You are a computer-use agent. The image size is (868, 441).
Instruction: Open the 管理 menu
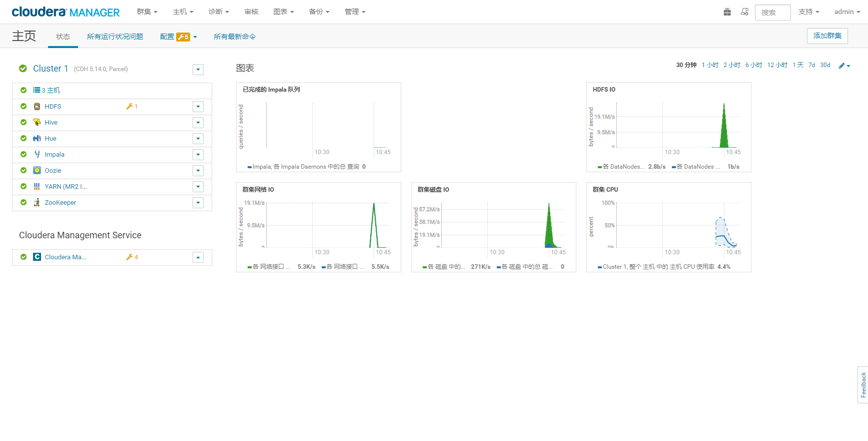click(355, 12)
